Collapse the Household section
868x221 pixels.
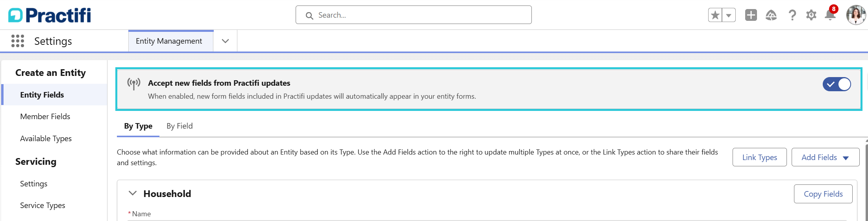point(133,193)
